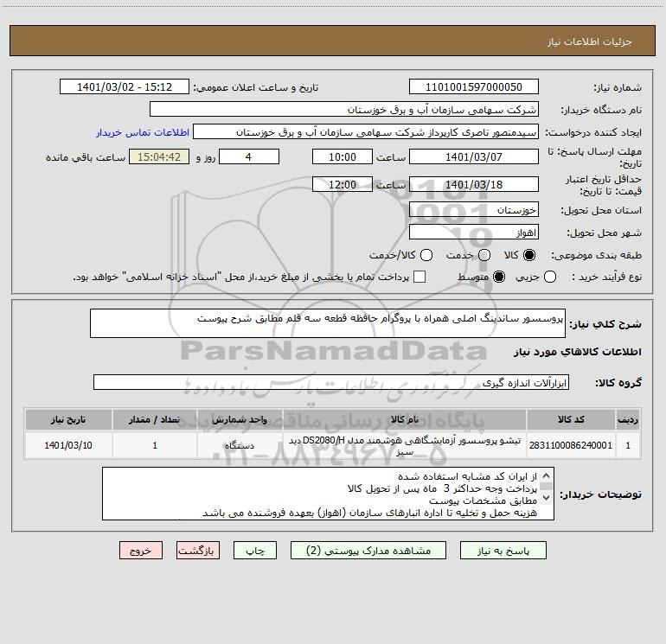Click the announcement date-time field 1401/03/02
Screen dimensions: 666x644
point(125,87)
